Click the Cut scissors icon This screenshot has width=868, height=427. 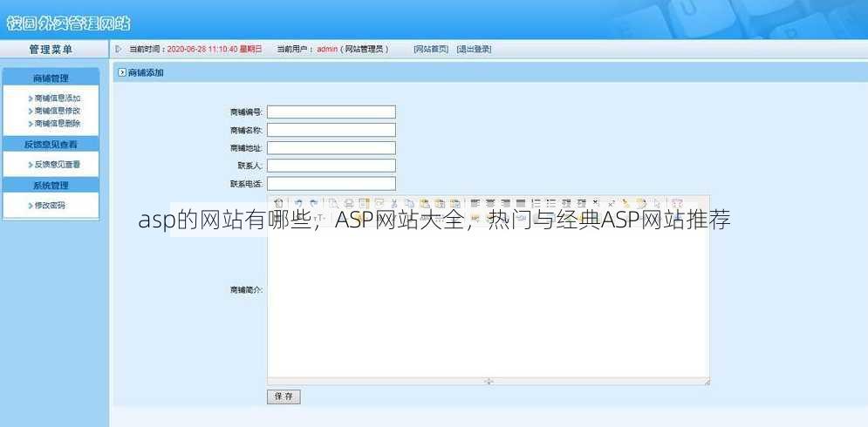[394, 204]
